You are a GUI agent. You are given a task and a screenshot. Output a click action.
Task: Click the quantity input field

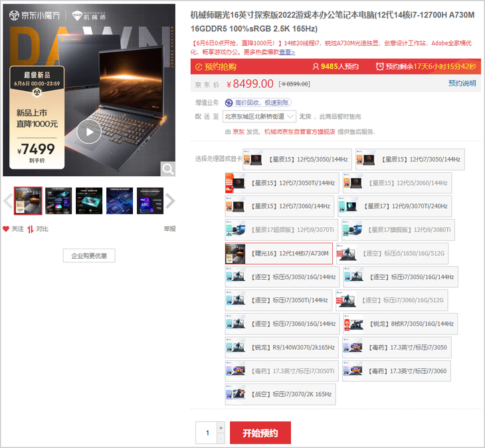click(x=207, y=433)
